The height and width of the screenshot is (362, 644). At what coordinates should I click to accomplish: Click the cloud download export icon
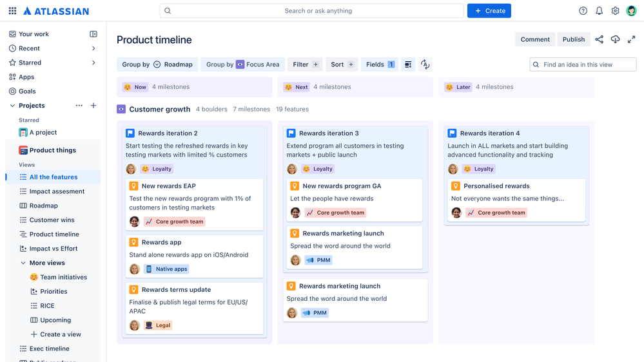point(615,39)
